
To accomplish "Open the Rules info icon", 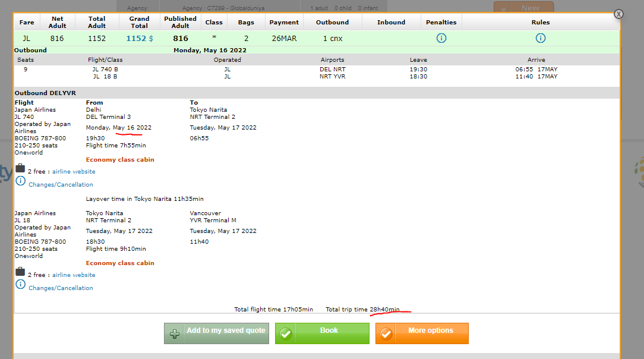I will pos(541,38).
